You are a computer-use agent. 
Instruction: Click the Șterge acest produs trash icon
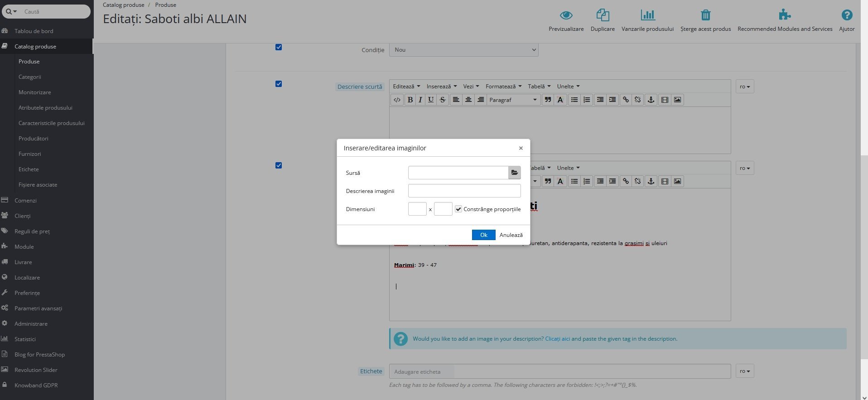coord(705,15)
